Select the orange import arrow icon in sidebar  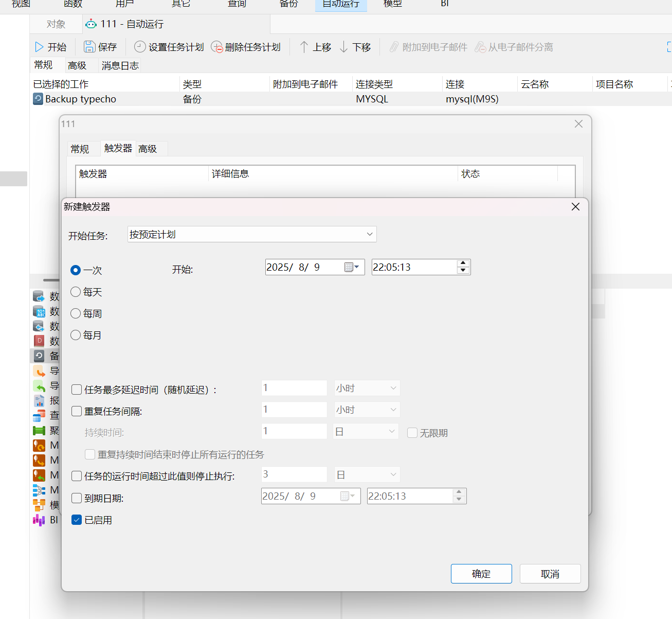39,370
